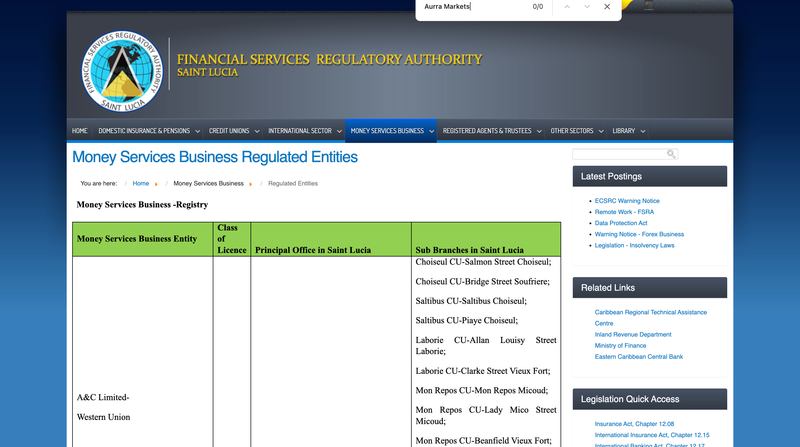Select Mon Repos CU-Beanfield Vieux Fort entry
The image size is (800, 447).
point(484,441)
